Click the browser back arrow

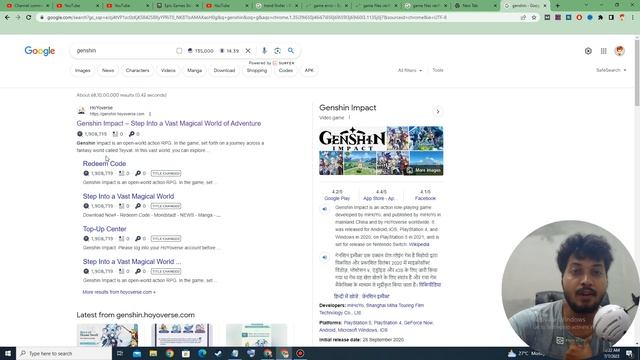tap(7, 18)
